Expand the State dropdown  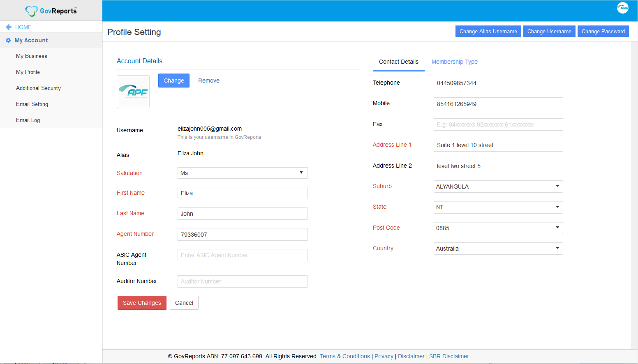(498, 207)
